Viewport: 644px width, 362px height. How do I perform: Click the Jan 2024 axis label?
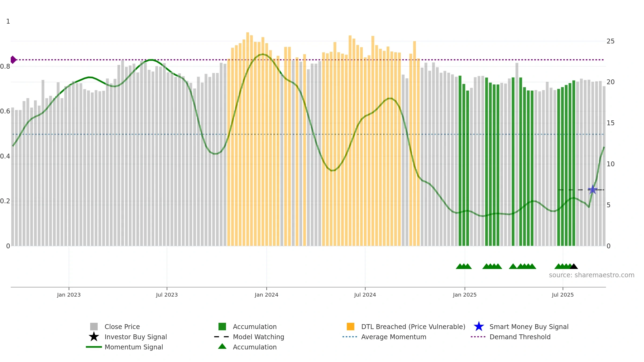266,295
